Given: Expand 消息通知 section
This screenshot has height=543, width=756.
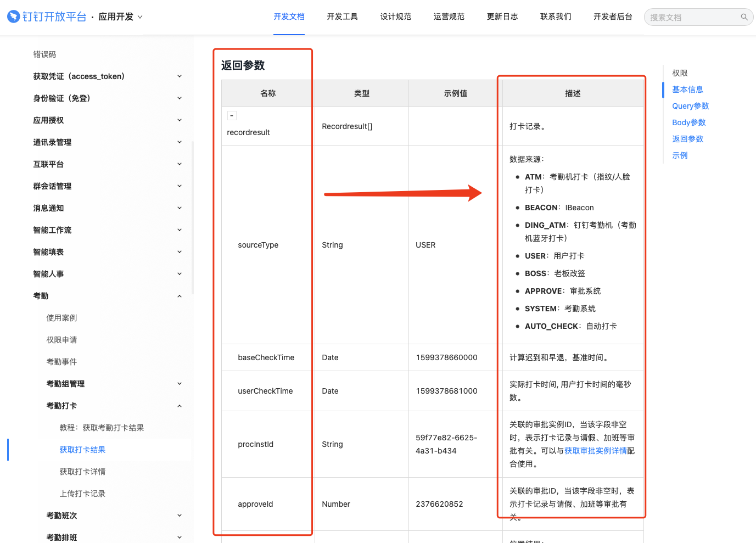Looking at the screenshot, I should (x=179, y=208).
